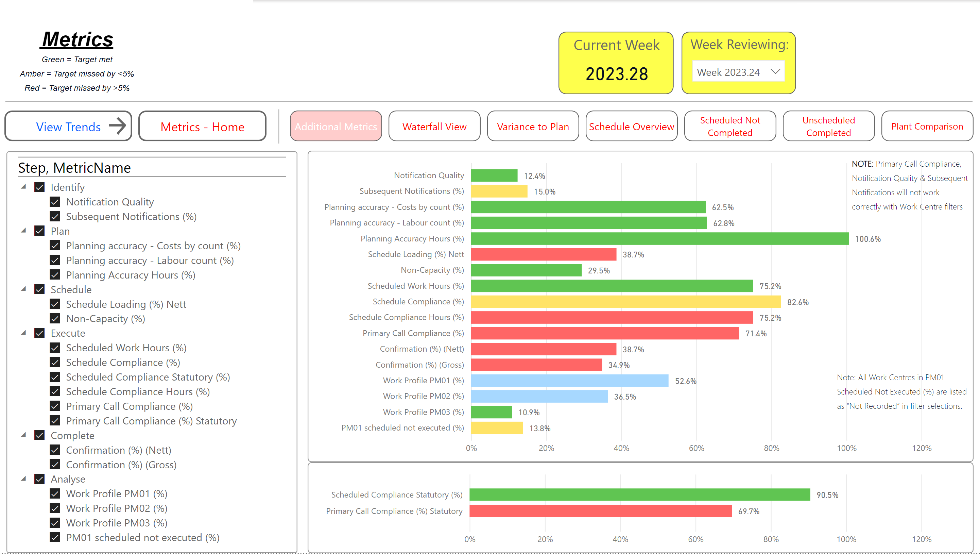The image size is (980, 554).
Task: Open the Waterfall View tab
Action: (434, 126)
